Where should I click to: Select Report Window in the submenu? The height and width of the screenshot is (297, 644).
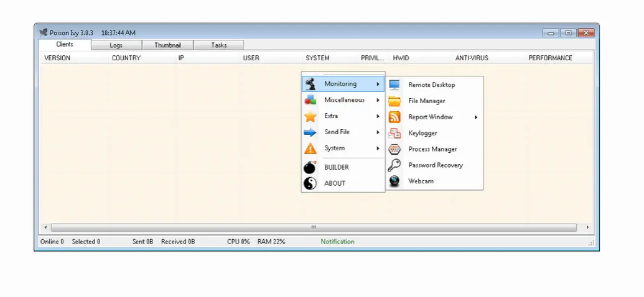coord(434,117)
